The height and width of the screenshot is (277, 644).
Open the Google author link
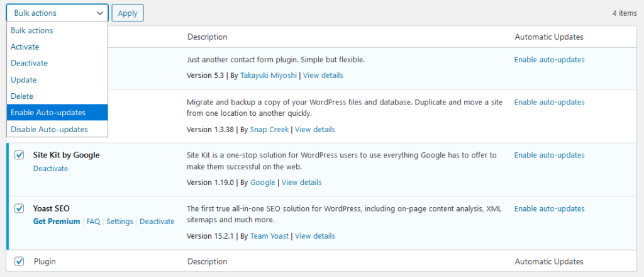point(262,183)
